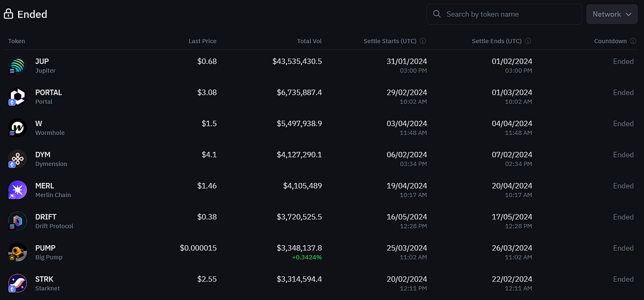Open the Starknet token name
This screenshot has width=644, height=300.
tap(47, 288)
